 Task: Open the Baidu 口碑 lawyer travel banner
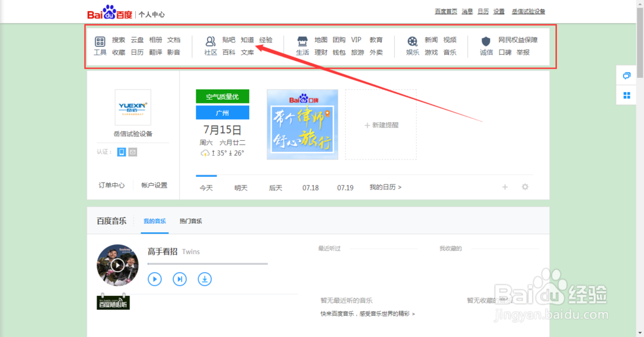pyautogui.click(x=302, y=125)
